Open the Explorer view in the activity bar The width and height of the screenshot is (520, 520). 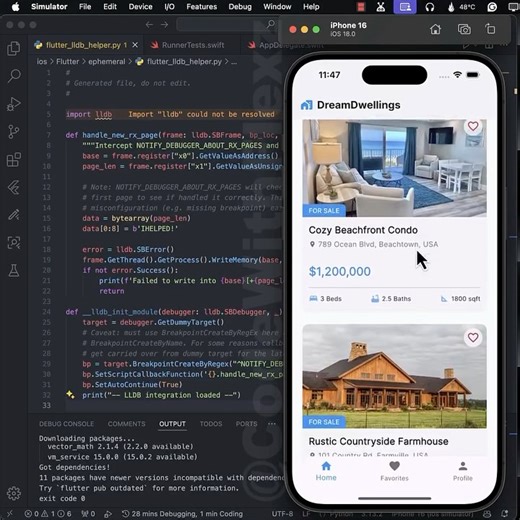[x=14, y=49]
